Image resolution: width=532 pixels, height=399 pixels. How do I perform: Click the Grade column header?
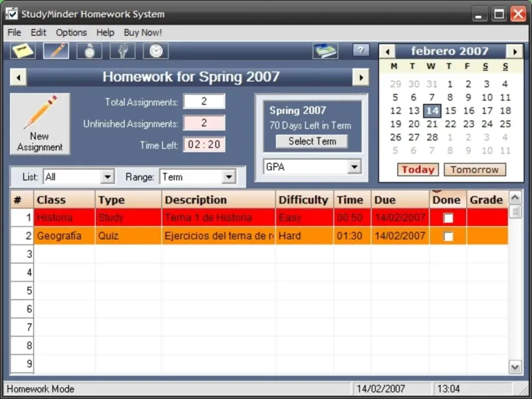(x=487, y=199)
